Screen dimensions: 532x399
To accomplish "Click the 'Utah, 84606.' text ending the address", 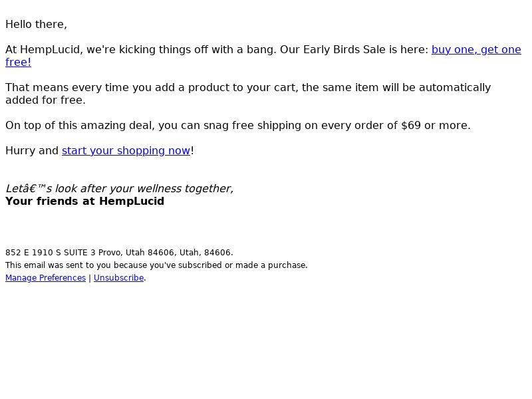I will coord(206,253).
